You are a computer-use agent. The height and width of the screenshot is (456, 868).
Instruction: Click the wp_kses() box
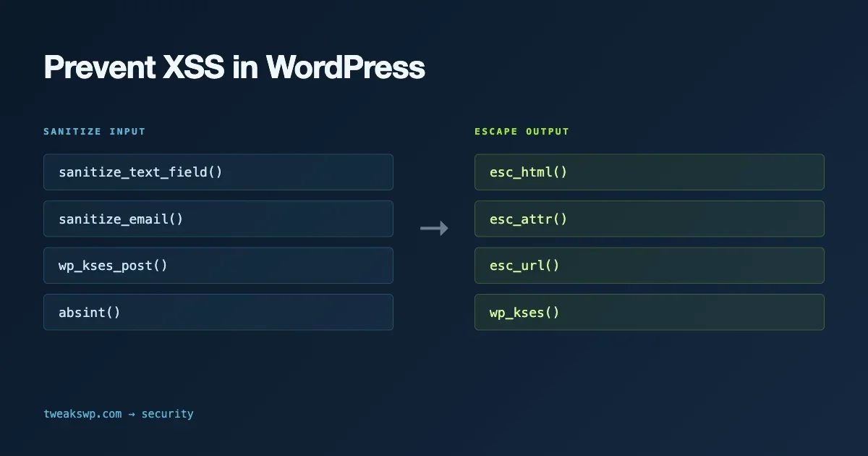click(650, 312)
